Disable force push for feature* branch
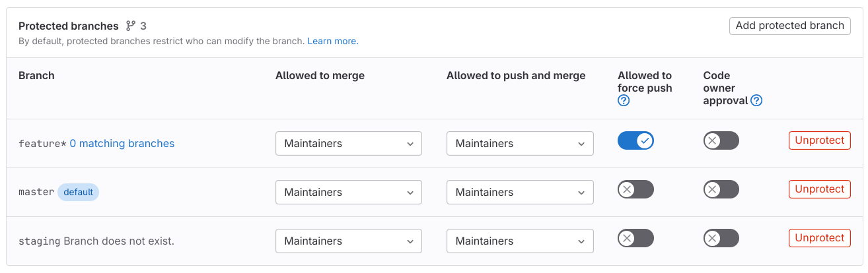This screenshot has height=273, width=868. [635, 140]
